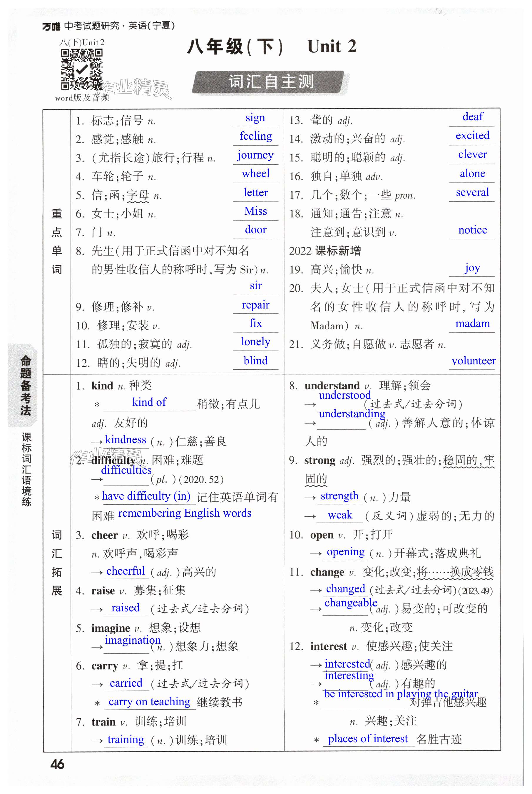
Task: Click the phrase 'carry on teaching'
Action: pyautogui.click(x=149, y=701)
